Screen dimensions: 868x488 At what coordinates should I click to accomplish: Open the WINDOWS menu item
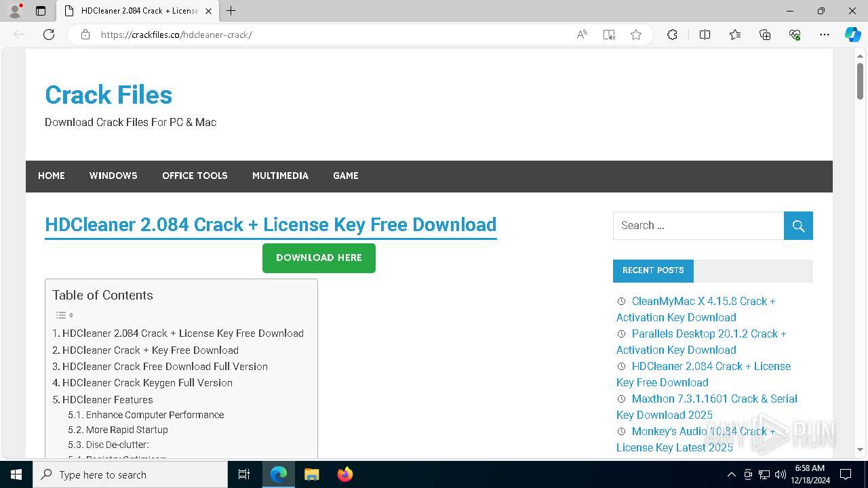pos(113,176)
